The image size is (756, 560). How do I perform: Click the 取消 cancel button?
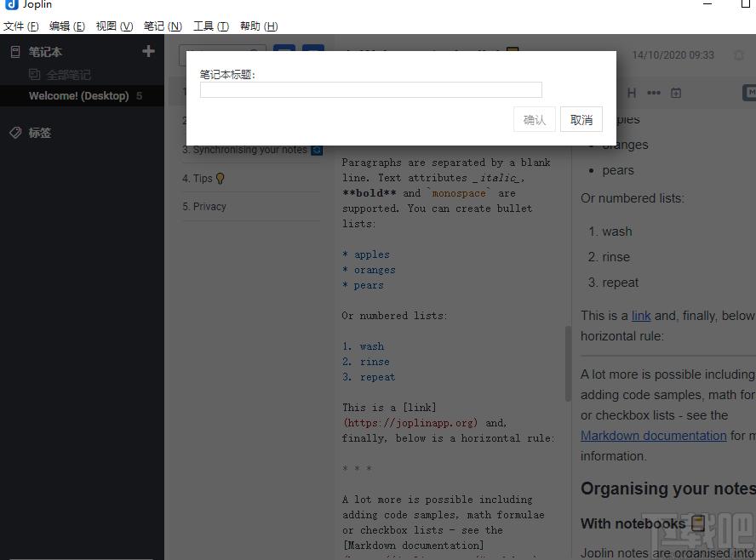[581, 119]
